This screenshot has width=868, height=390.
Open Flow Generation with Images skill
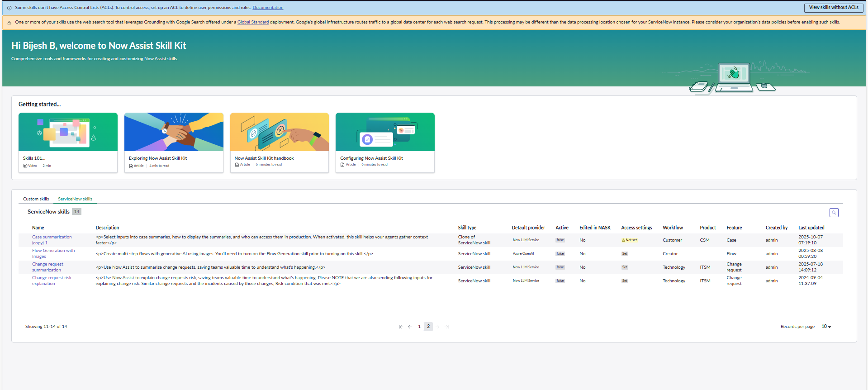click(53, 253)
